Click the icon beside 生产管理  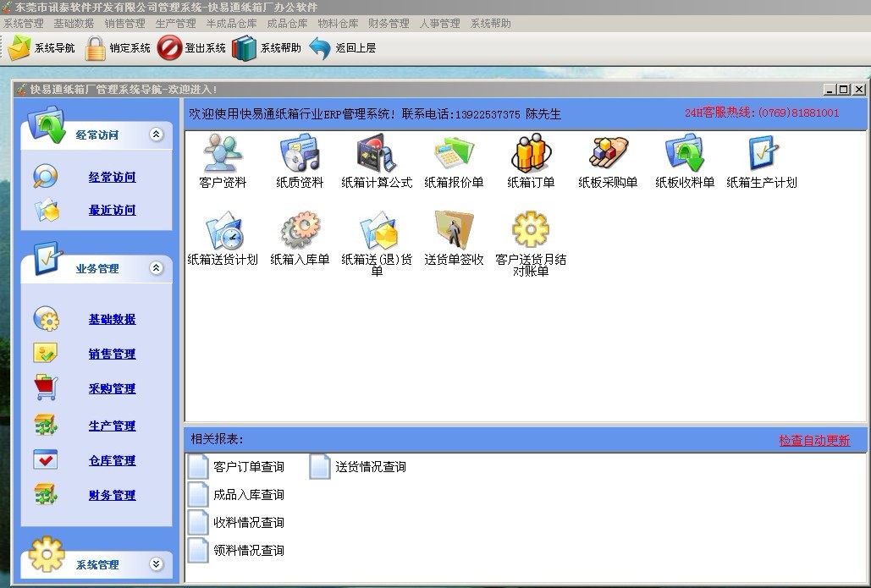[x=46, y=426]
